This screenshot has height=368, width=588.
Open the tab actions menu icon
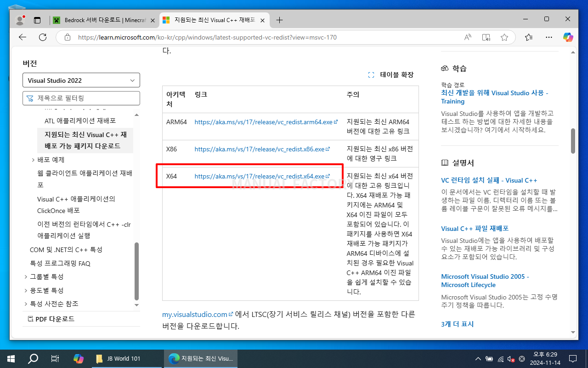pyautogui.click(x=38, y=20)
